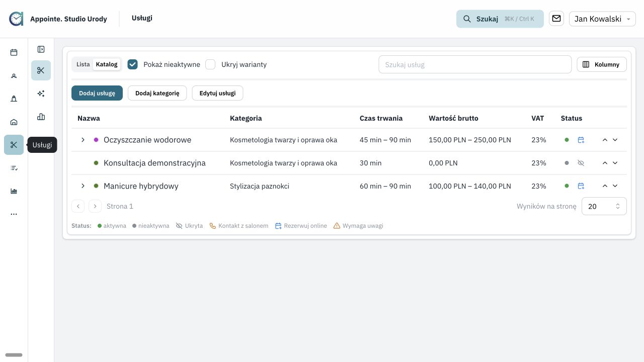Viewport: 644px width, 362px height.
Task: Uncheck the Pokaż nieaktywne checkbox
Action: [132, 64]
